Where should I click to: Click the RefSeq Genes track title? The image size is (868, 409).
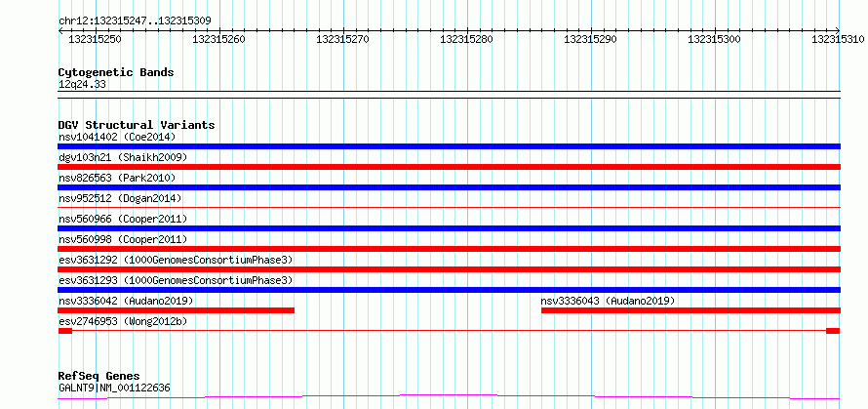coord(99,377)
